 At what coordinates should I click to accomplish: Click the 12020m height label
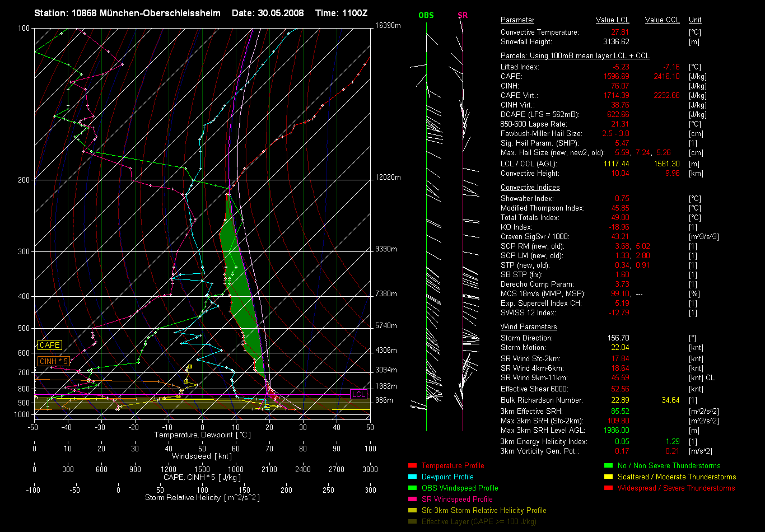tap(388, 178)
